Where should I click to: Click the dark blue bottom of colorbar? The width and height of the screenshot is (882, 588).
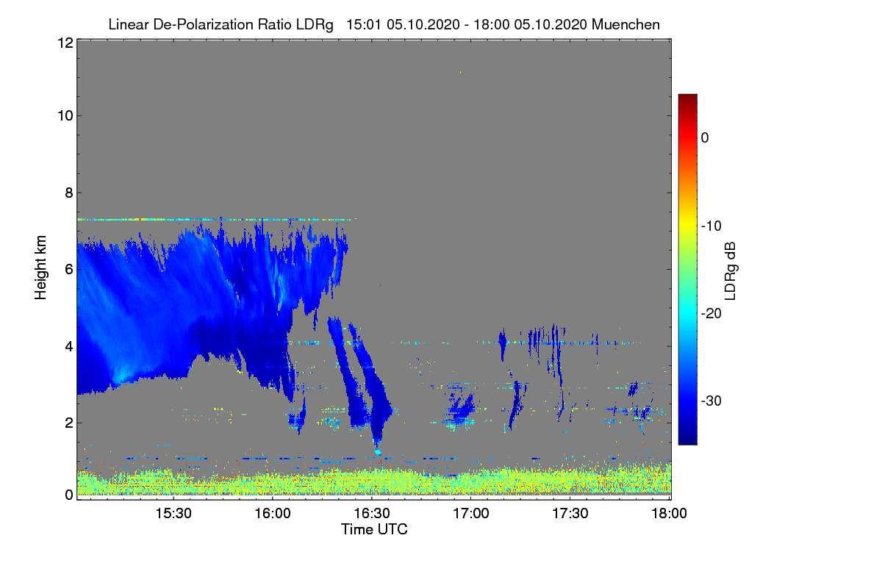coord(687,437)
